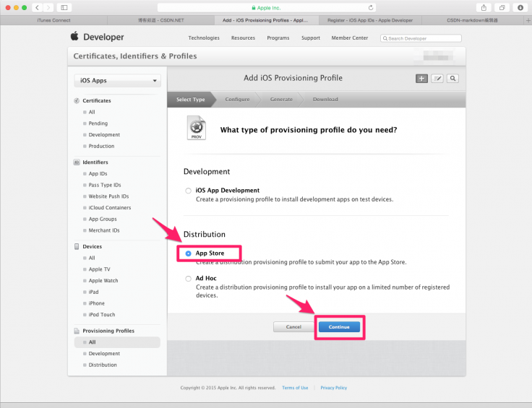Image resolution: width=532 pixels, height=408 pixels.
Task: Select Development under Certificates
Action: [x=104, y=135]
